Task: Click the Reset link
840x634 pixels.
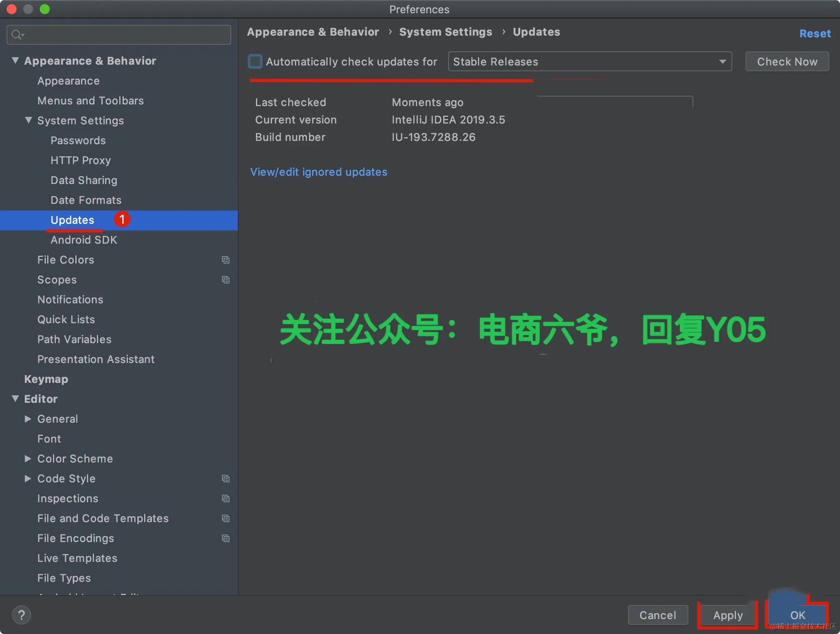Action: pyautogui.click(x=815, y=34)
